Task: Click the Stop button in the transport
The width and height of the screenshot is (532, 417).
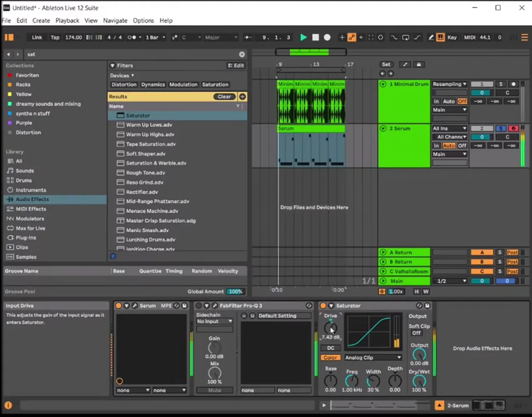Action: [315, 37]
